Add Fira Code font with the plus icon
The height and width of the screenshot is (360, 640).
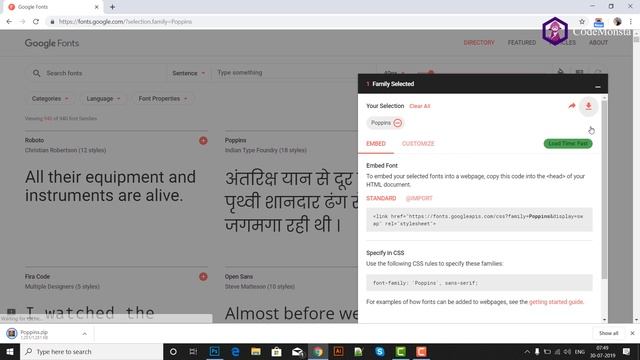203,277
